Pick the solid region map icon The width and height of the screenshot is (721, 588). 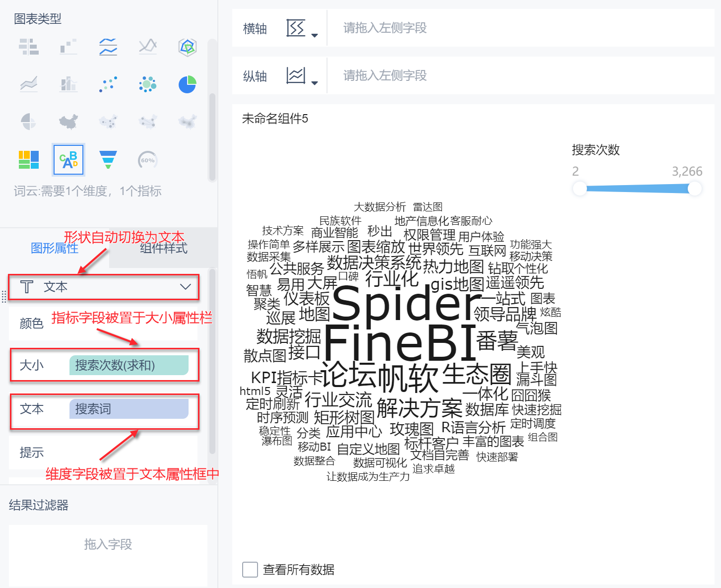[68, 121]
